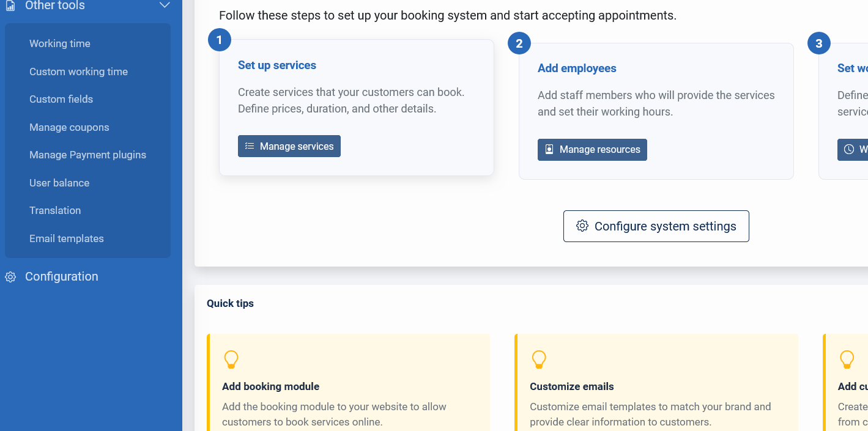Open Custom working time menu item
This screenshot has width=868, height=431.
[x=78, y=72]
